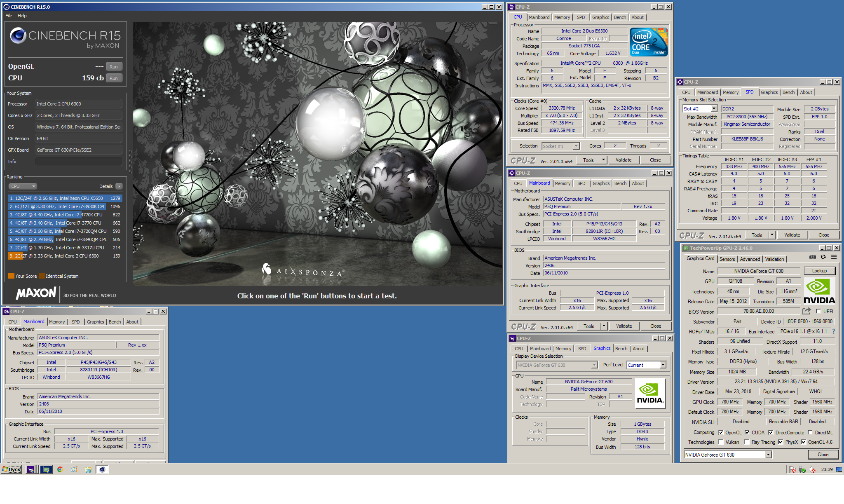Click the Intel Core 2 Duo logo
Viewport: 844px width, 504px height.
pyautogui.click(x=649, y=42)
